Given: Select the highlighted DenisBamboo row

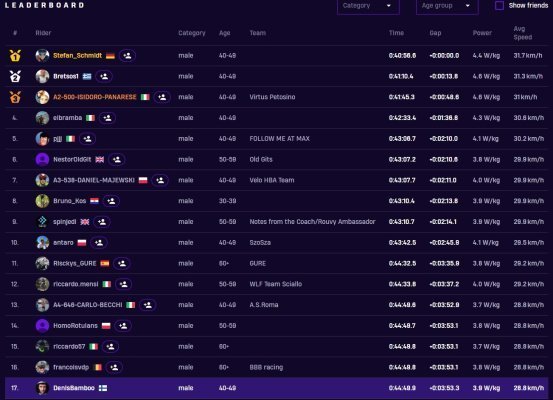Looking at the screenshot, I should coord(276,388).
